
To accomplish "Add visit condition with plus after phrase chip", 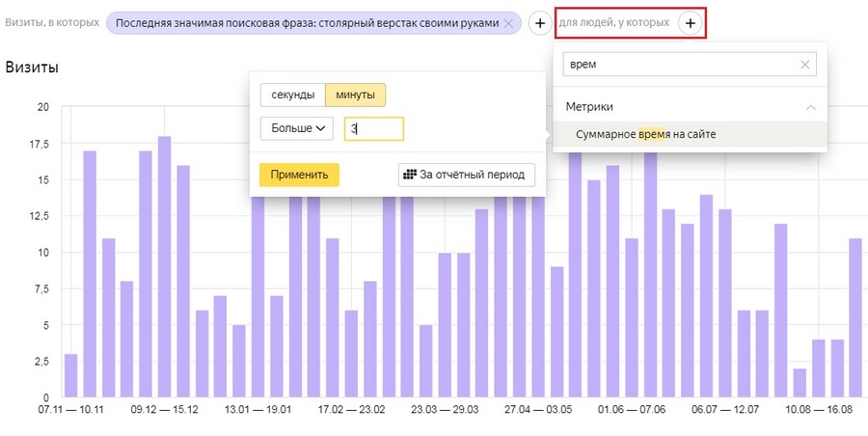I will click(x=541, y=22).
